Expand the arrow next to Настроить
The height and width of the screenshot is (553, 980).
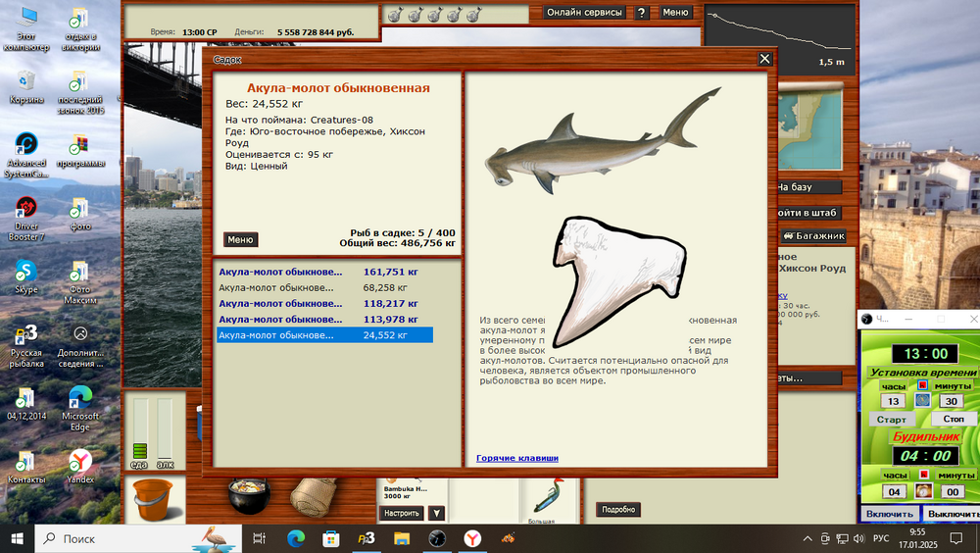(436, 513)
